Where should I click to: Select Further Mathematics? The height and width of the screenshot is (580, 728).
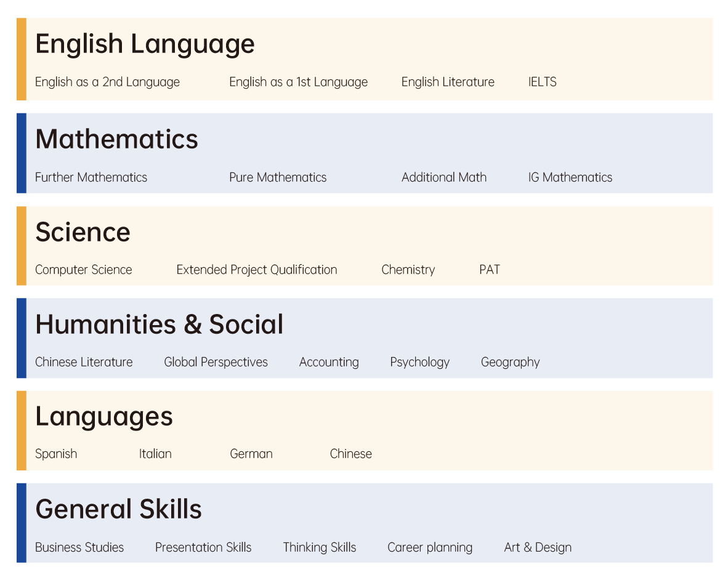pos(91,177)
